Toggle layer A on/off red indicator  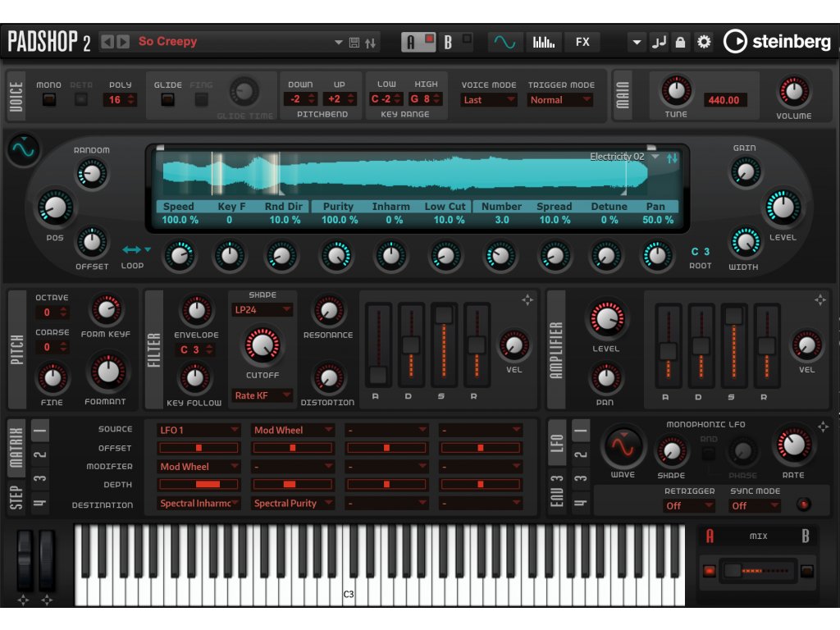[x=429, y=39]
